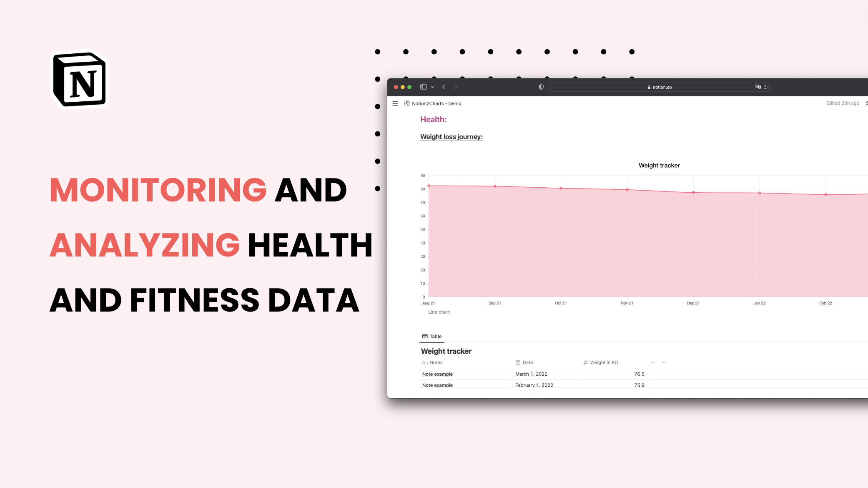Click the Notes column header in table
The height and width of the screenshot is (488, 868).
point(435,362)
